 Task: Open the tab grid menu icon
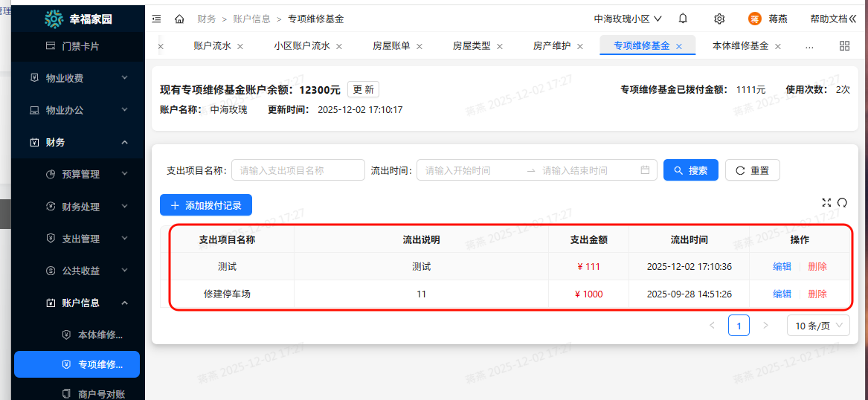tap(845, 46)
